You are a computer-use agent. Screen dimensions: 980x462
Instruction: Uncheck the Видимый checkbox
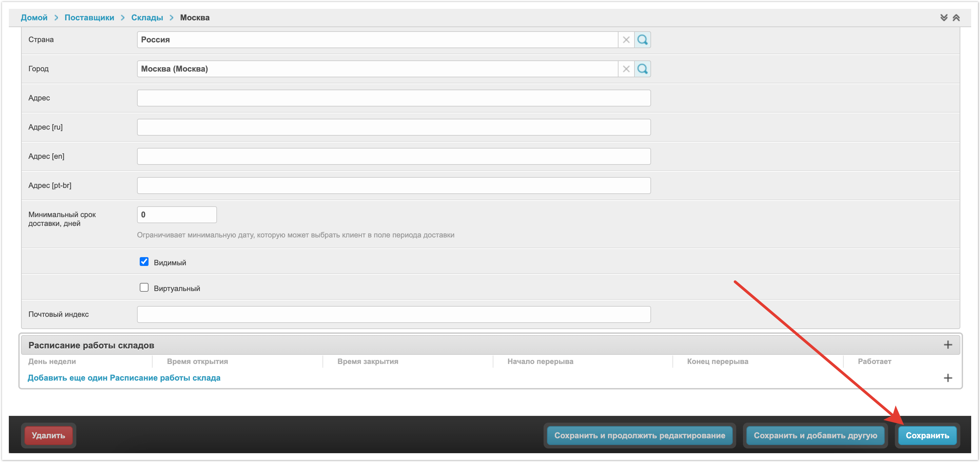pyautogui.click(x=144, y=262)
